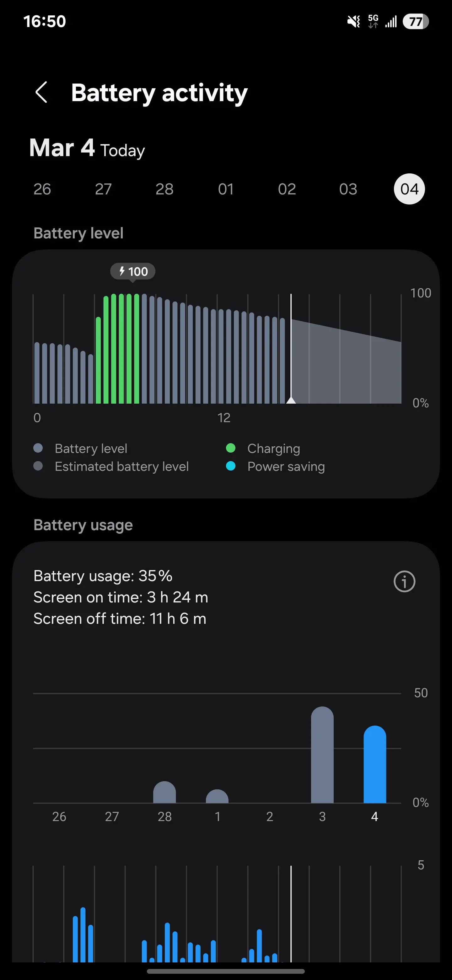This screenshot has height=980, width=452.
Task: Select the highlighted 04 date
Action: pos(409,189)
